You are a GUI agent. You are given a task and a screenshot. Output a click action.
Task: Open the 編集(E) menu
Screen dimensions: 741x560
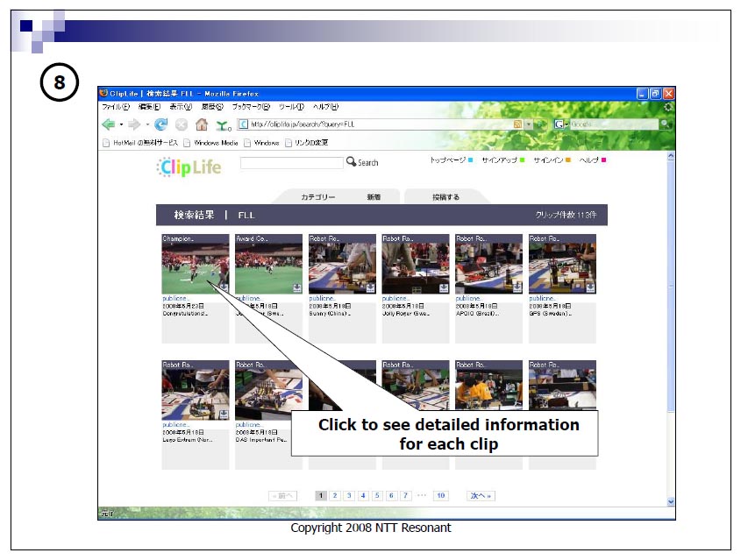point(149,107)
